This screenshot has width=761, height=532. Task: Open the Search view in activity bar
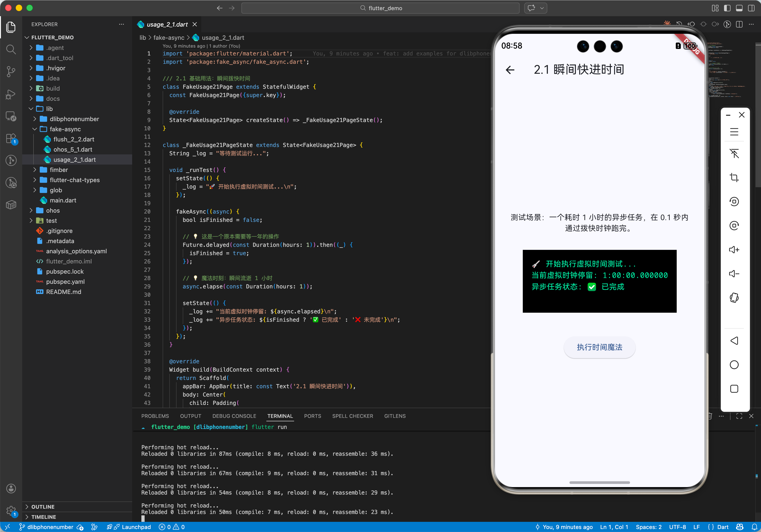click(11, 49)
